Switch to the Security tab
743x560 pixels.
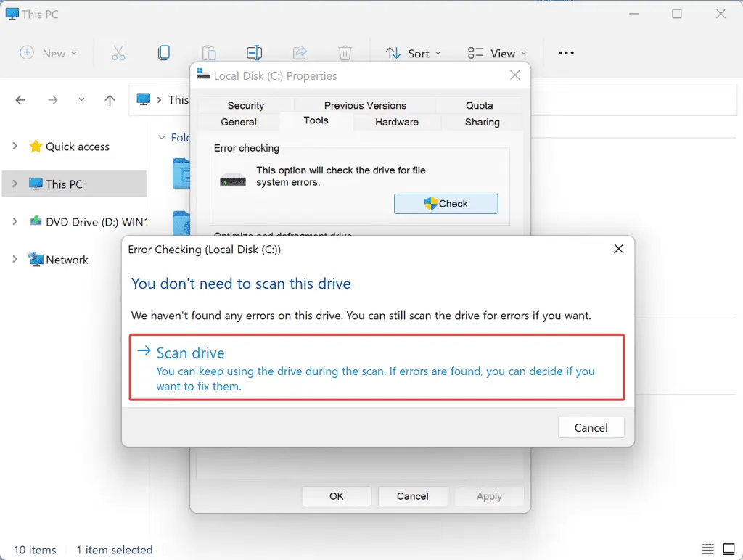[x=246, y=105]
